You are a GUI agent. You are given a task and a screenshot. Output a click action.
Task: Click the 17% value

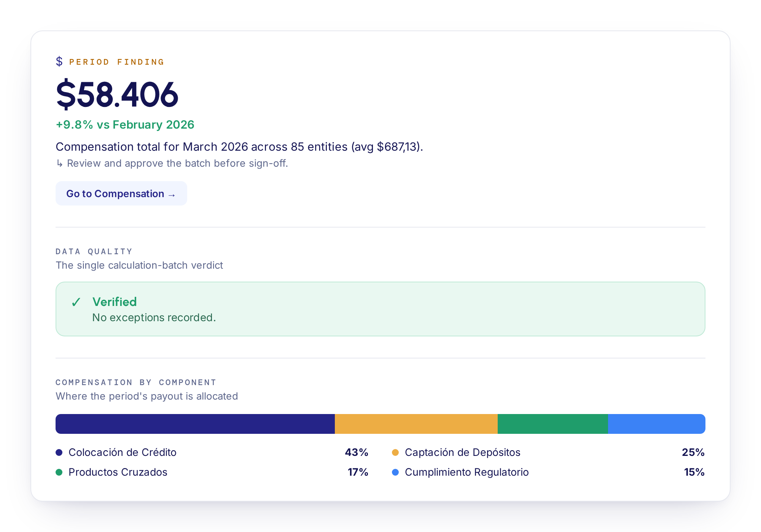pos(358,472)
